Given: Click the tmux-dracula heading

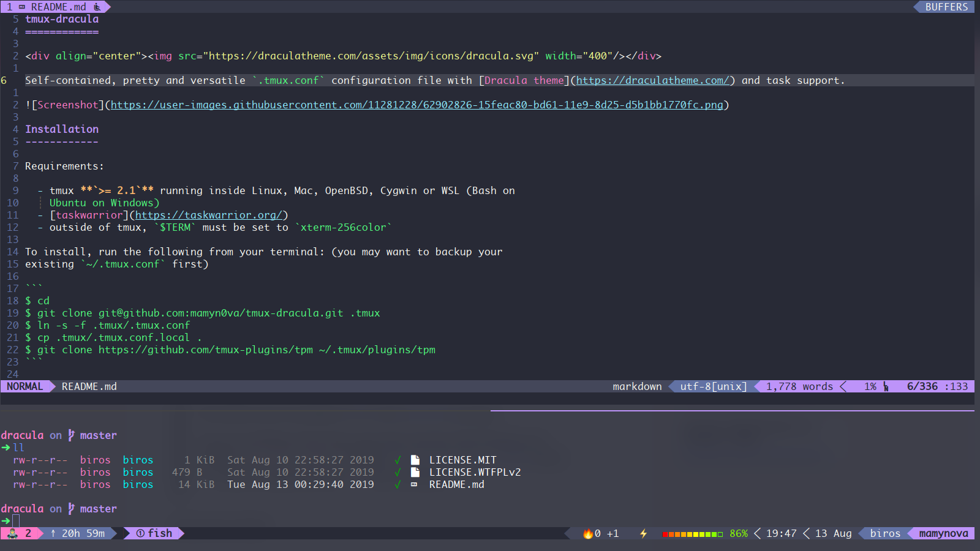Looking at the screenshot, I should point(62,19).
